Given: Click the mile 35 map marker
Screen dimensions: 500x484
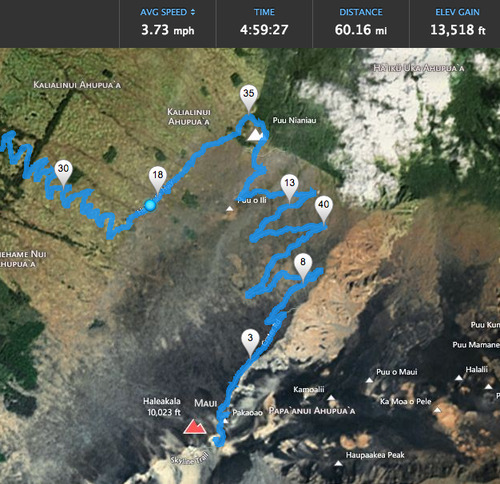Looking at the screenshot, I should [x=249, y=98].
